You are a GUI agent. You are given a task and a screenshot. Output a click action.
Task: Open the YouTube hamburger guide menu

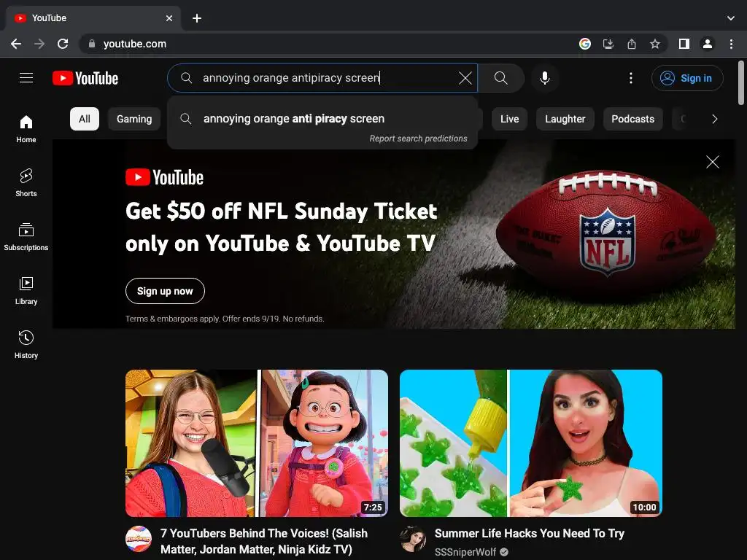26,77
